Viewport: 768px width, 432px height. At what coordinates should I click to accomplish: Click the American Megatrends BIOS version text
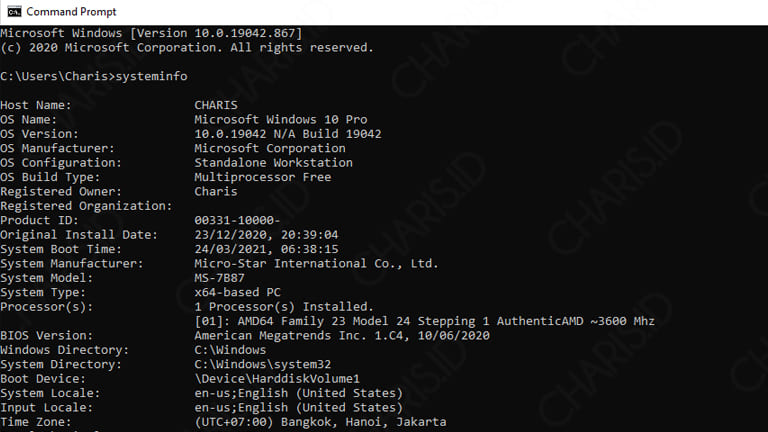click(342, 336)
